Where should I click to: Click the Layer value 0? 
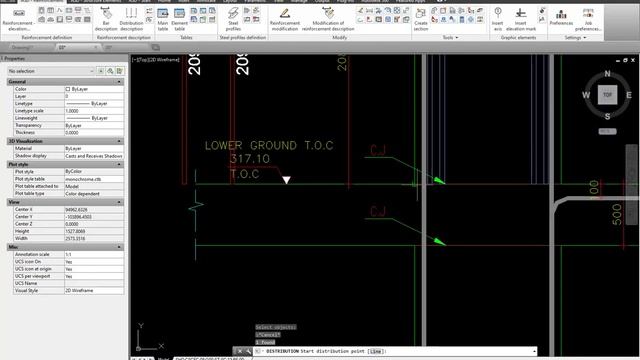94,96
